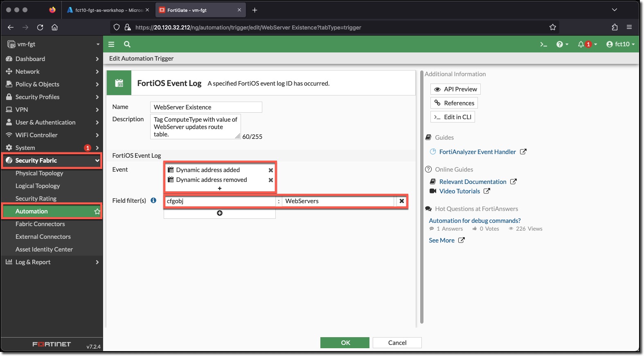Click the Cancel button
This screenshot has height=356, width=644.
click(x=397, y=343)
